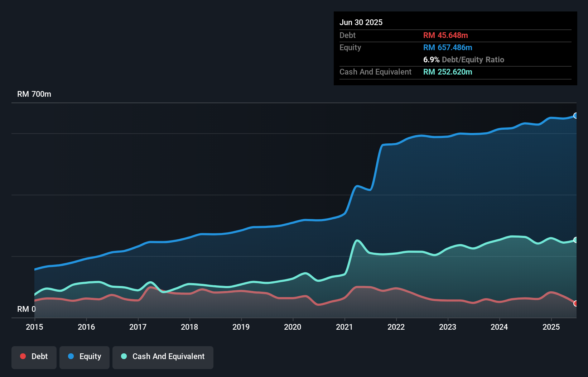The height and width of the screenshot is (377, 588).
Task: Toggle the Equity series legend button
Action: point(85,357)
